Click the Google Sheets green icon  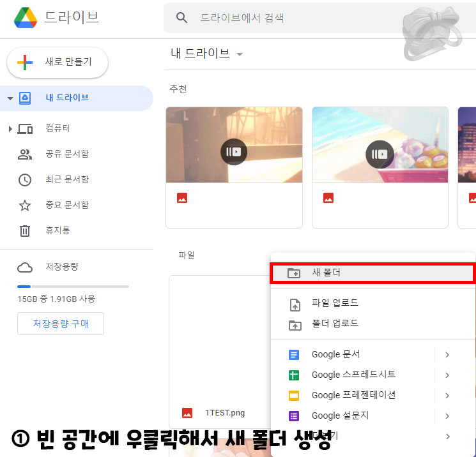[x=293, y=375]
